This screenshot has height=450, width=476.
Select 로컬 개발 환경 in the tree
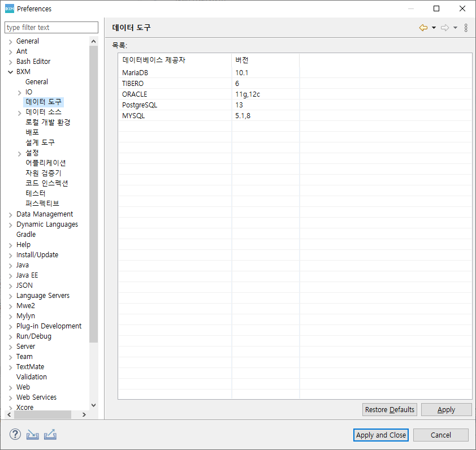click(x=47, y=123)
